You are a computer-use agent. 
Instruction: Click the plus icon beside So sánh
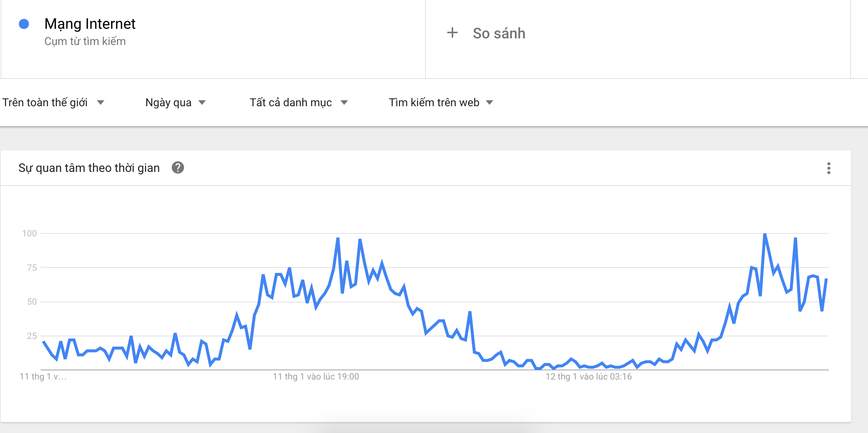click(452, 33)
